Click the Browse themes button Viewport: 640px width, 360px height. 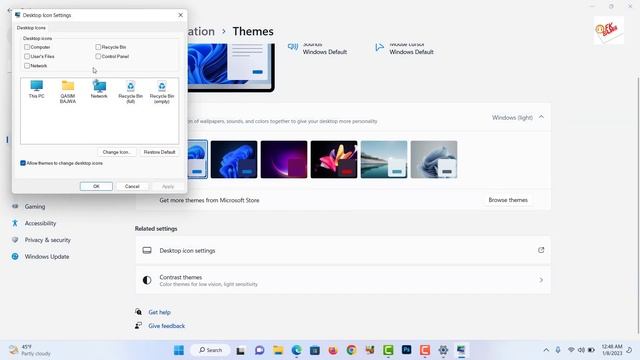pyautogui.click(x=508, y=200)
